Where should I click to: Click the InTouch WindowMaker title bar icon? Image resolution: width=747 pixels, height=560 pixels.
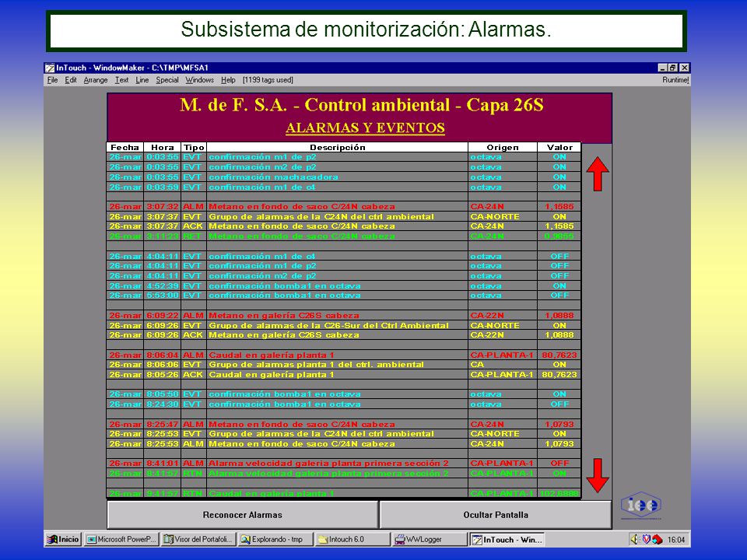pos(50,68)
